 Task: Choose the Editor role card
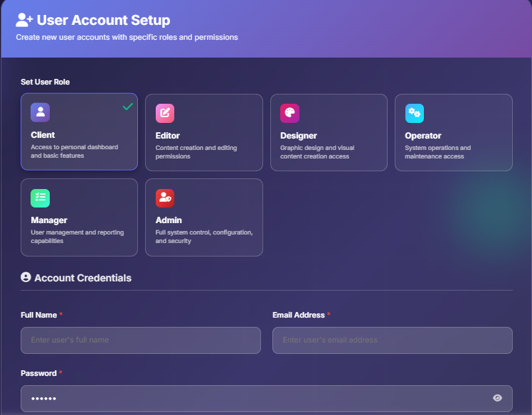pyautogui.click(x=204, y=133)
